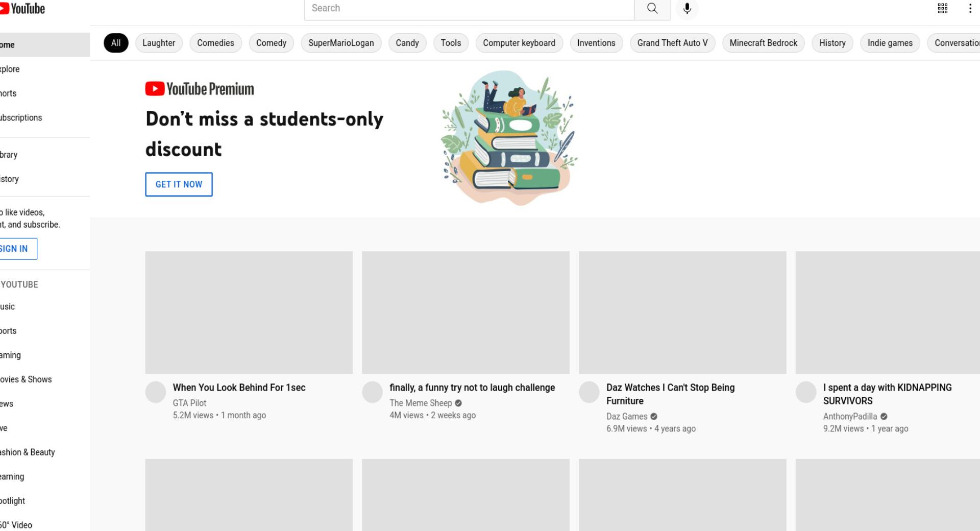Select the History filter chip
980x531 pixels.
pos(832,43)
